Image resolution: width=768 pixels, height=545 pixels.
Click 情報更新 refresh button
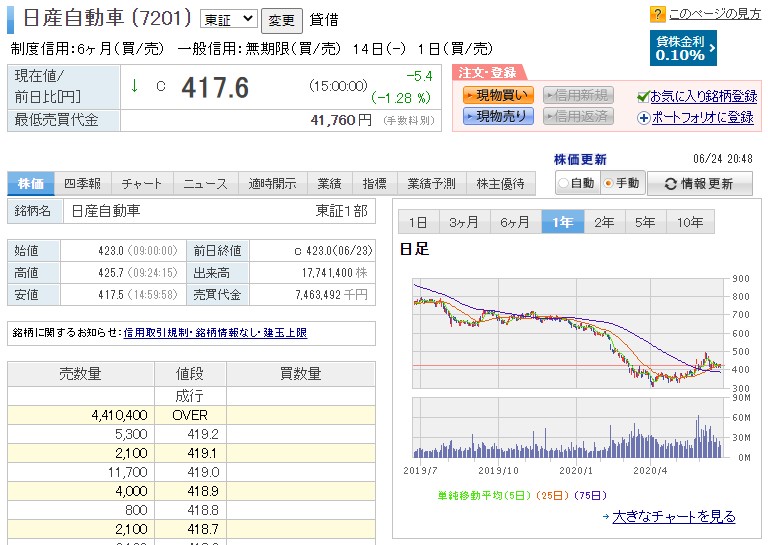(x=700, y=184)
